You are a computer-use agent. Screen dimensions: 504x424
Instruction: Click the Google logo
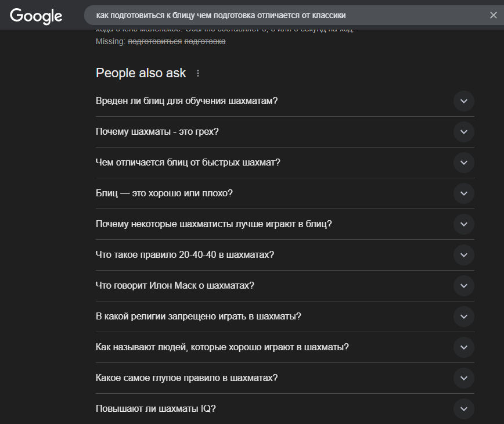(36, 16)
